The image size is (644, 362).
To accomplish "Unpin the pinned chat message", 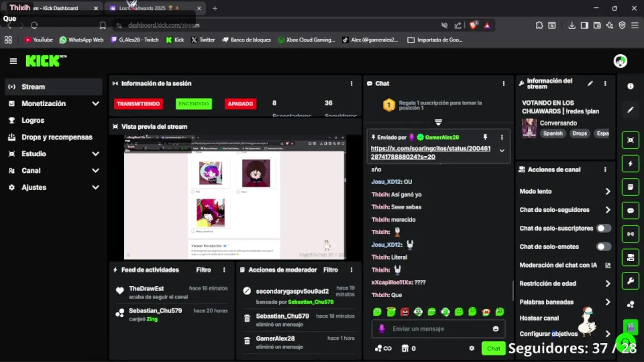I will click(x=485, y=137).
